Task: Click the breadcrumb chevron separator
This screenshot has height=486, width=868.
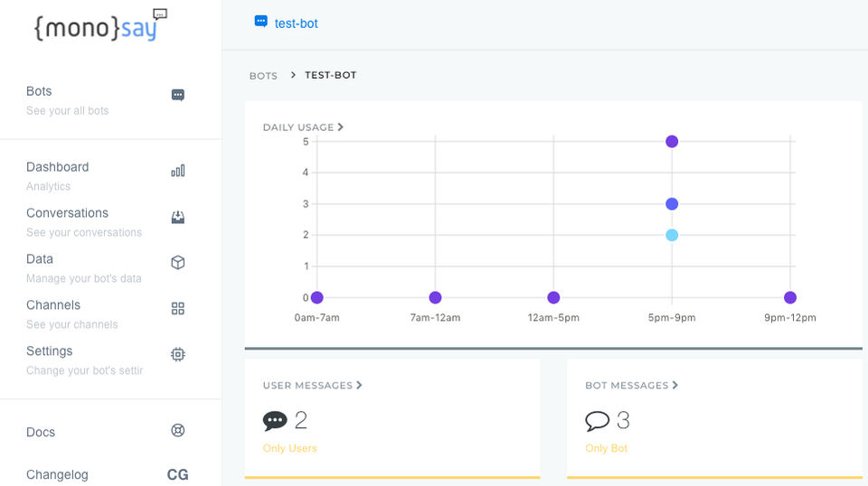Action: pos(293,75)
